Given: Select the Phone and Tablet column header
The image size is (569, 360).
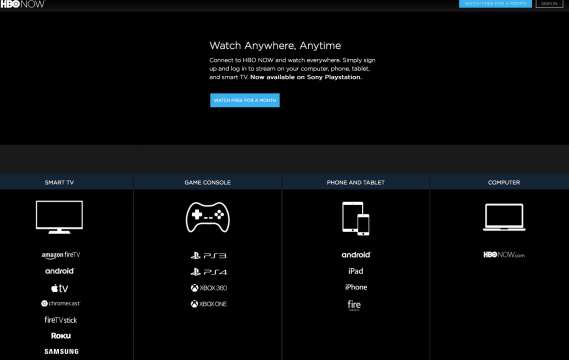Looking at the screenshot, I should click(x=356, y=182).
